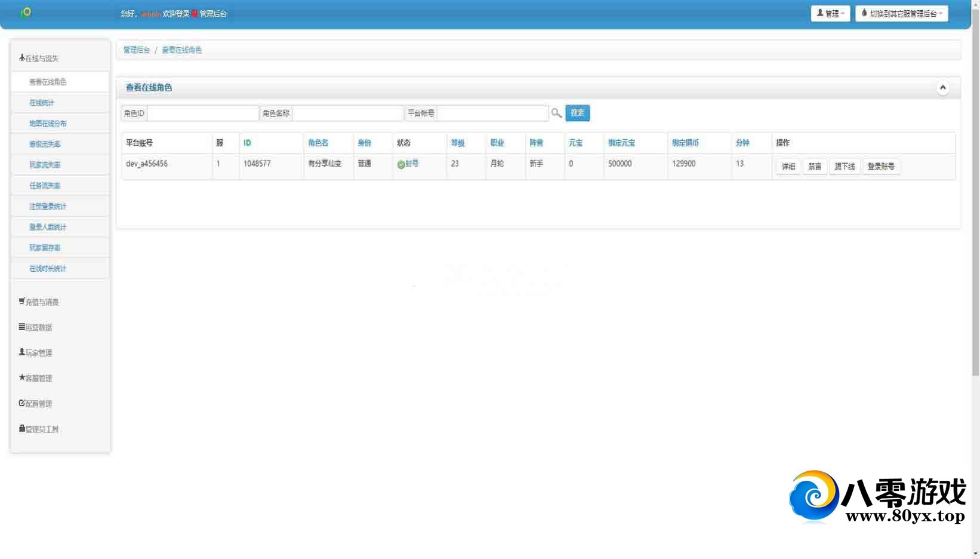
Task: Sort by the 身份 column header
Action: pyautogui.click(x=364, y=143)
